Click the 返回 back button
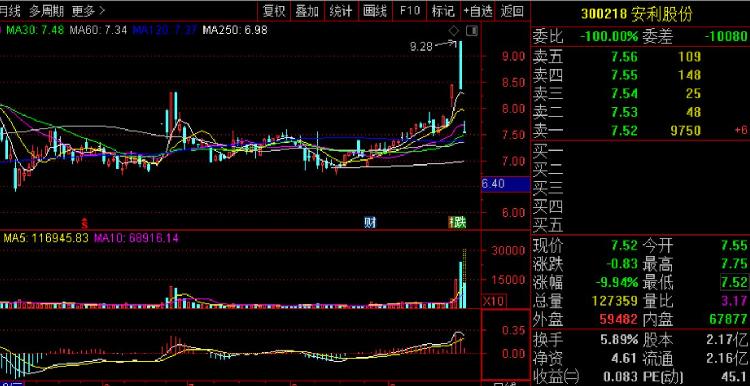750x386 pixels. click(x=512, y=11)
